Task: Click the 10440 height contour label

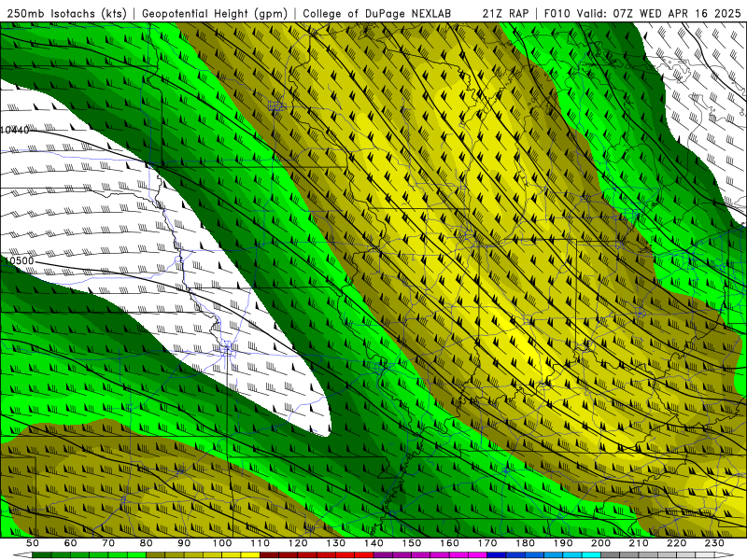Action: [x=15, y=130]
